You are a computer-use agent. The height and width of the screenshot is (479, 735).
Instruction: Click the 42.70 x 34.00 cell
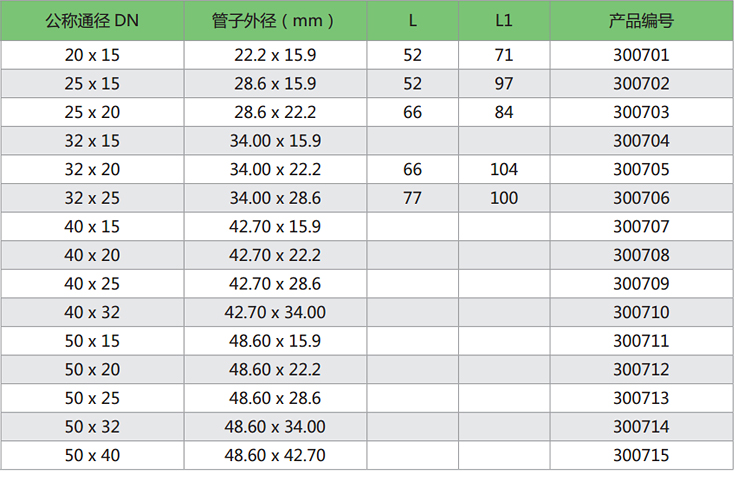275,313
